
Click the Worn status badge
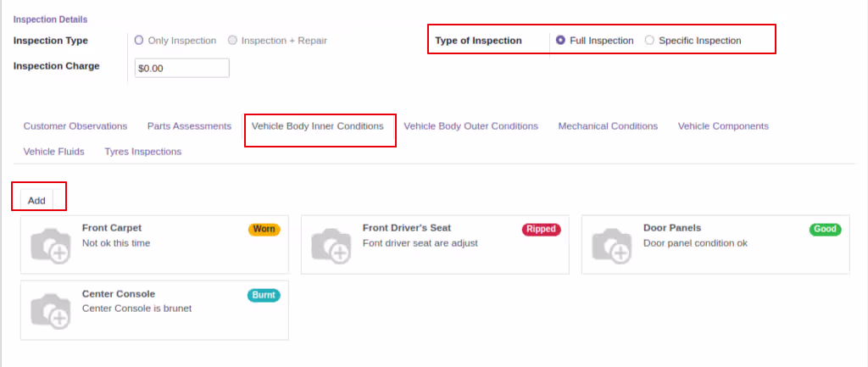pos(264,229)
